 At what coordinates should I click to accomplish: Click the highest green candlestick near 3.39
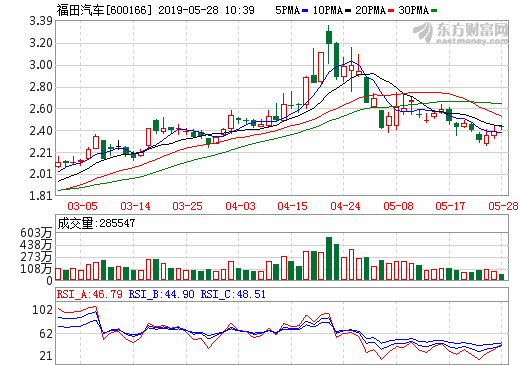coord(329,45)
